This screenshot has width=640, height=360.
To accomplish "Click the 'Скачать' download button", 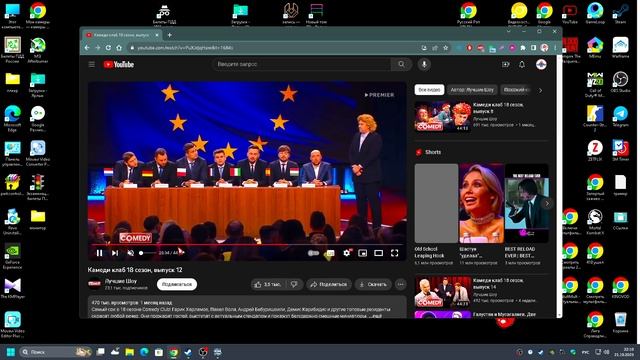I will [373, 284].
